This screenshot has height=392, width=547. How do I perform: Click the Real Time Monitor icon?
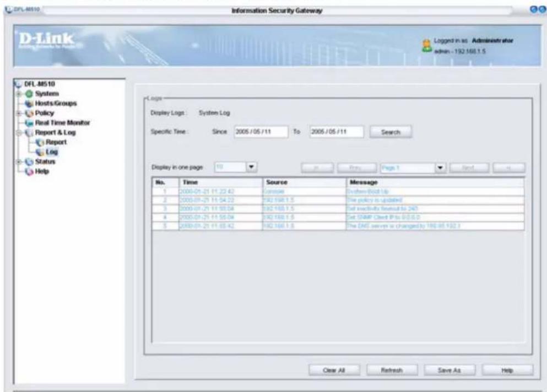point(29,123)
